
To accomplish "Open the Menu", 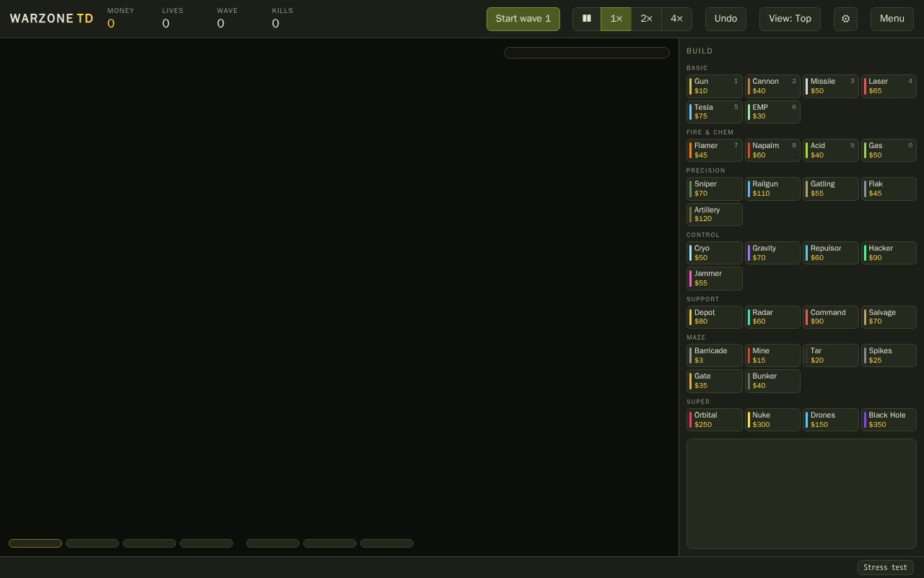I will 892,19.
